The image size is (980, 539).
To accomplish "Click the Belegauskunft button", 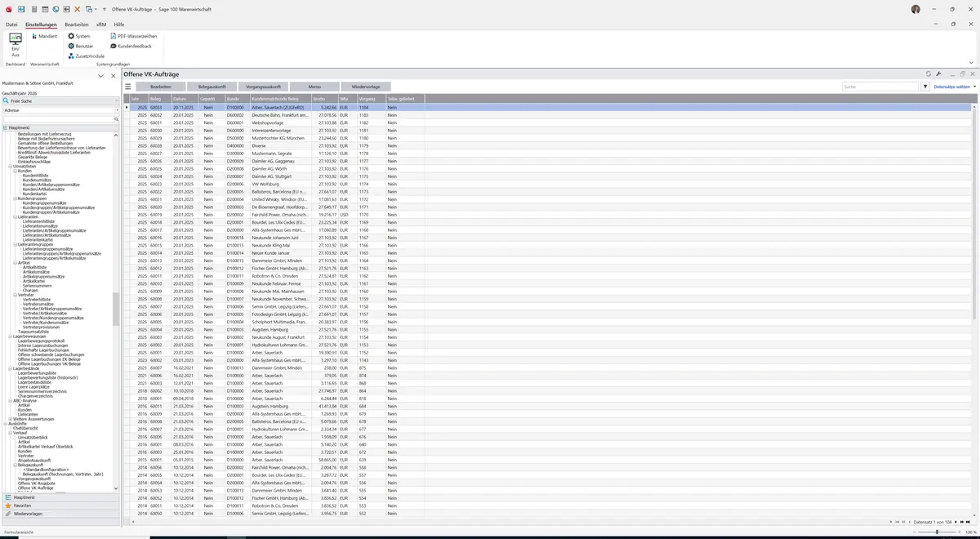I will coord(212,87).
